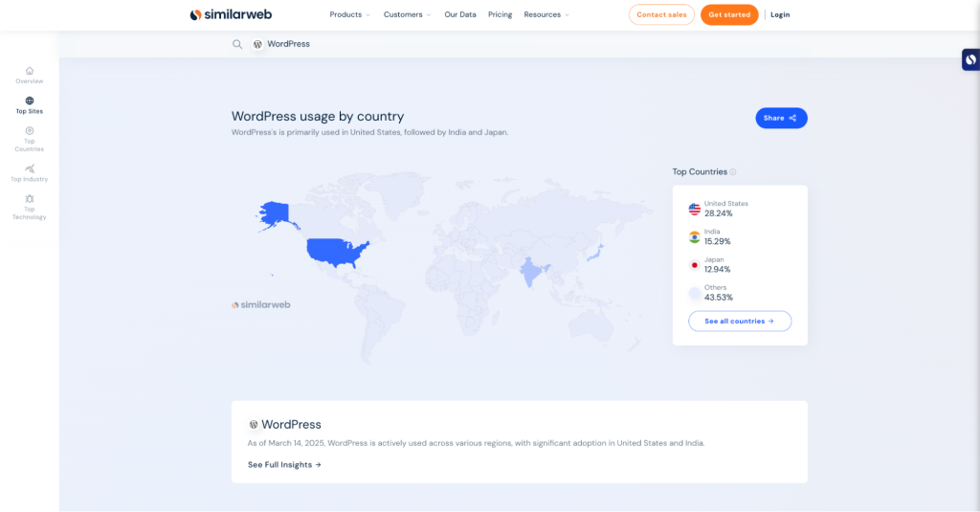This screenshot has width=980, height=512.
Task: Open Top Countries in the sidebar
Action: (30, 140)
